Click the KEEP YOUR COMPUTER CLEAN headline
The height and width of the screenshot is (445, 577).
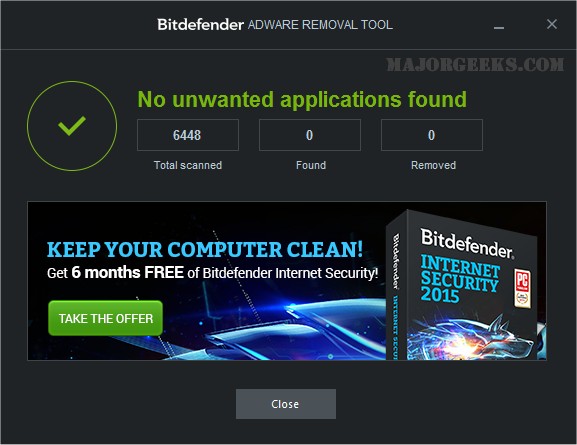tap(205, 249)
